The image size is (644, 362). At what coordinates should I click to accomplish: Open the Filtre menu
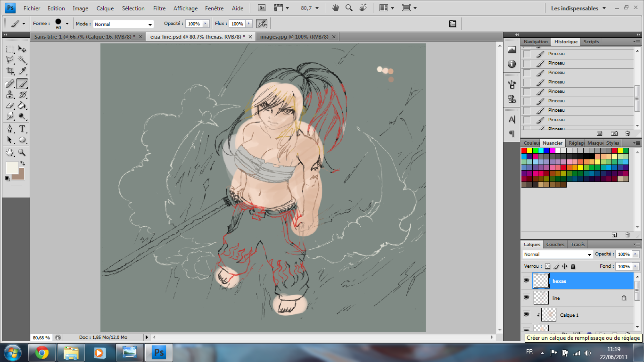tap(159, 8)
